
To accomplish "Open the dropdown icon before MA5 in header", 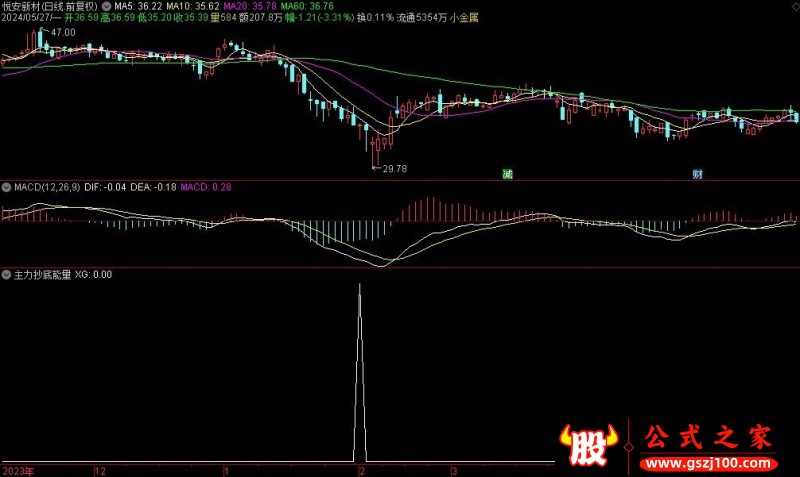I will click(x=107, y=6).
